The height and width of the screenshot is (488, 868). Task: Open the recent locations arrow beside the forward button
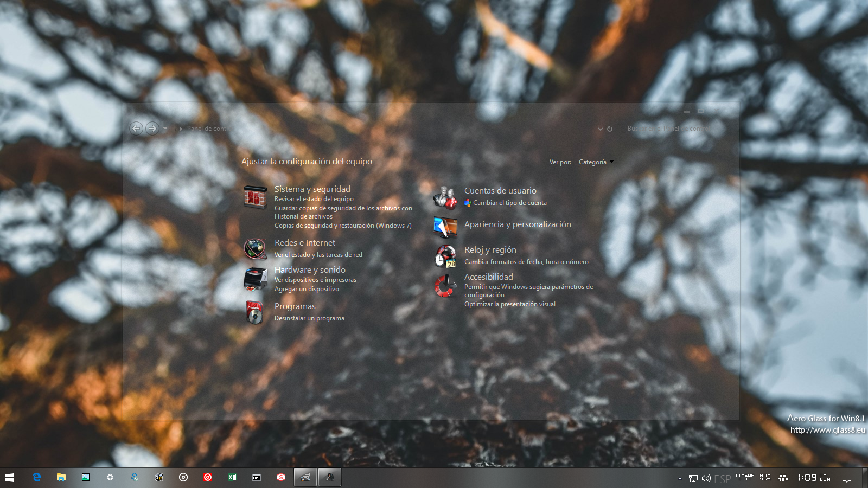pos(165,129)
